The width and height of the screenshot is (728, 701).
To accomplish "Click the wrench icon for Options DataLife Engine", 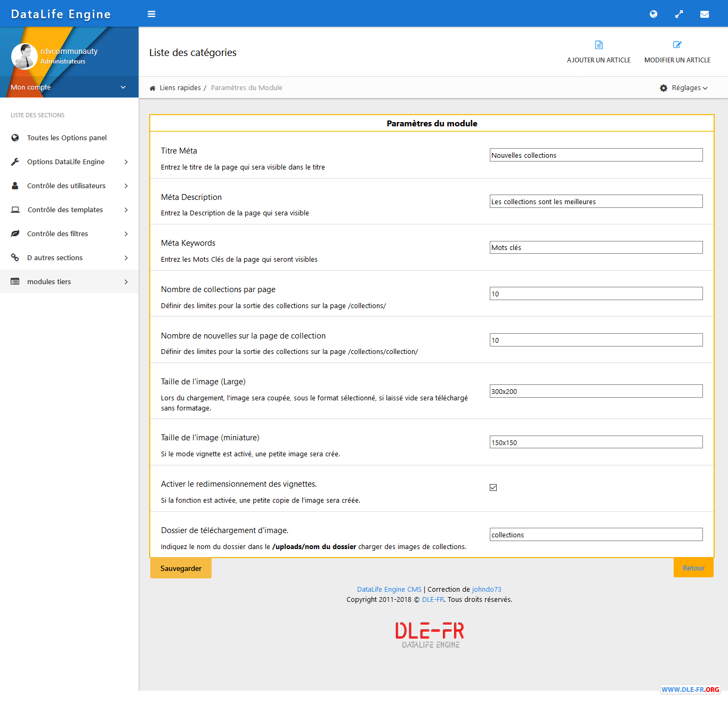I will click(15, 162).
